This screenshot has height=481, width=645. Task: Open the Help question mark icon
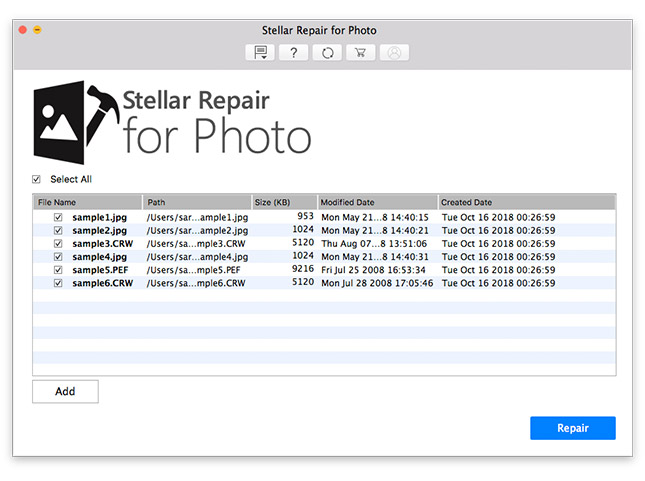point(293,53)
